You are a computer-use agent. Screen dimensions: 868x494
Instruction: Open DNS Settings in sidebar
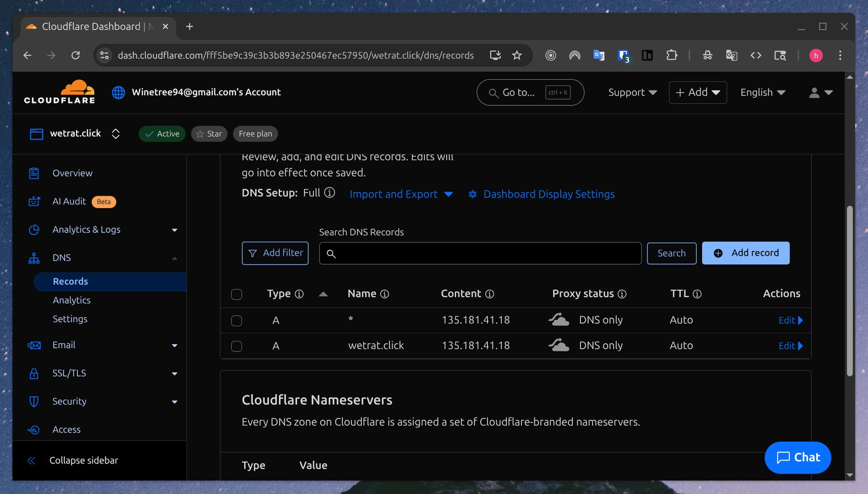tap(70, 319)
